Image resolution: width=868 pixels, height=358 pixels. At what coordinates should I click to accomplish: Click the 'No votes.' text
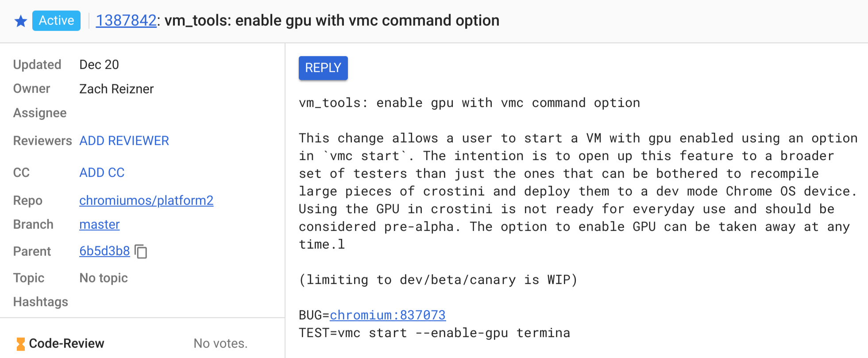click(x=220, y=343)
